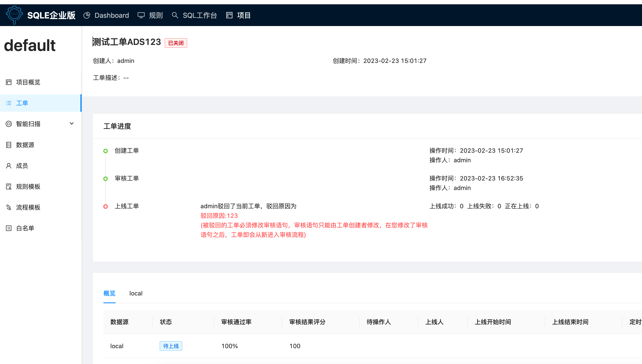Open Dashboard in the top navigation
642x364 pixels.
pos(111,15)
